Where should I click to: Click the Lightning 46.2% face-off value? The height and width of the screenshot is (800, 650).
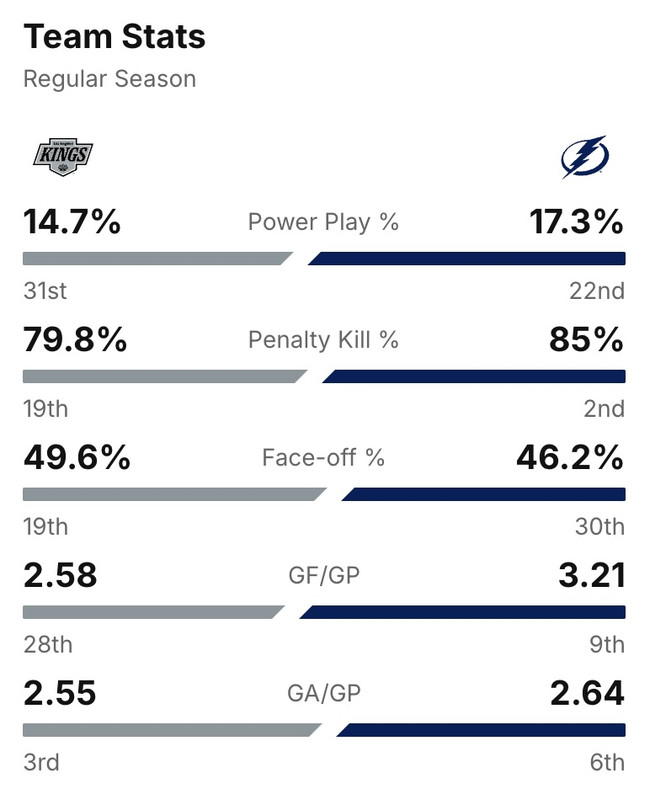[570, 458]
